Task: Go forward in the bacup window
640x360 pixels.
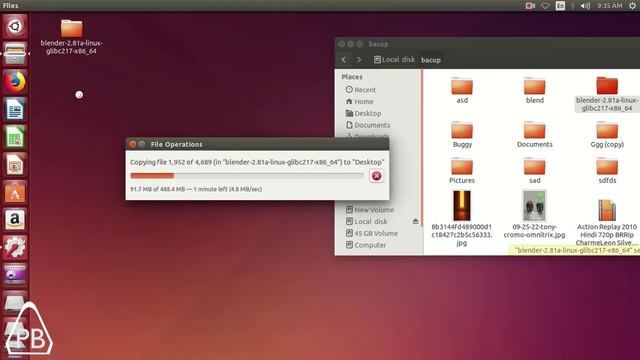Action: point(359,60)
